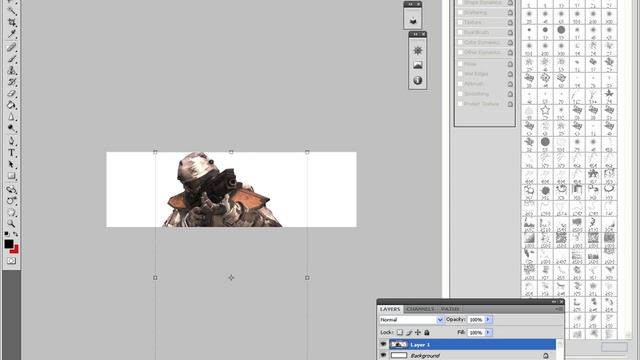
Task: Open the collapsed Info panel
Action: pos(418,80)
